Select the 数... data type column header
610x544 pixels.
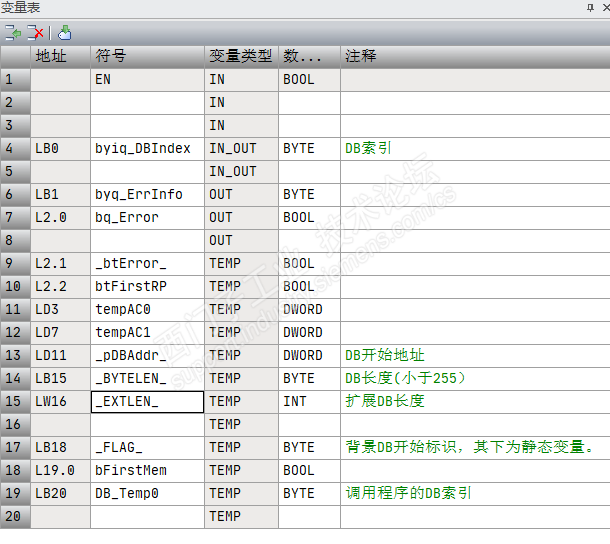[x=309, y=56]
